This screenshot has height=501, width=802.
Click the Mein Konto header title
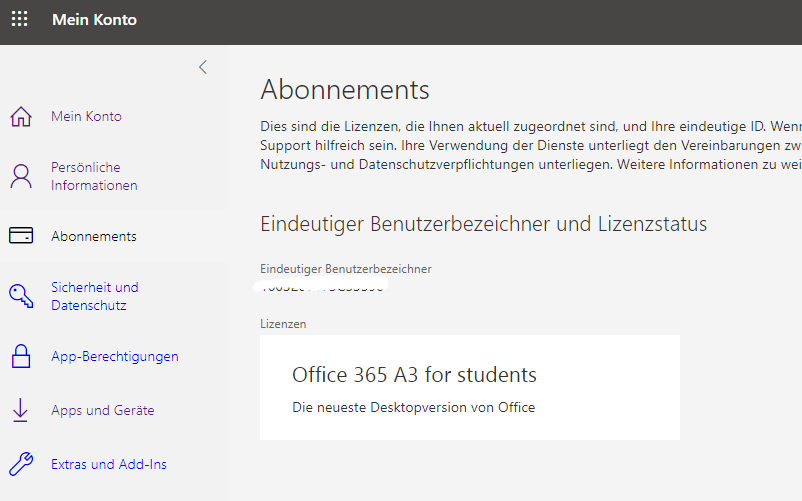[95, 20]
